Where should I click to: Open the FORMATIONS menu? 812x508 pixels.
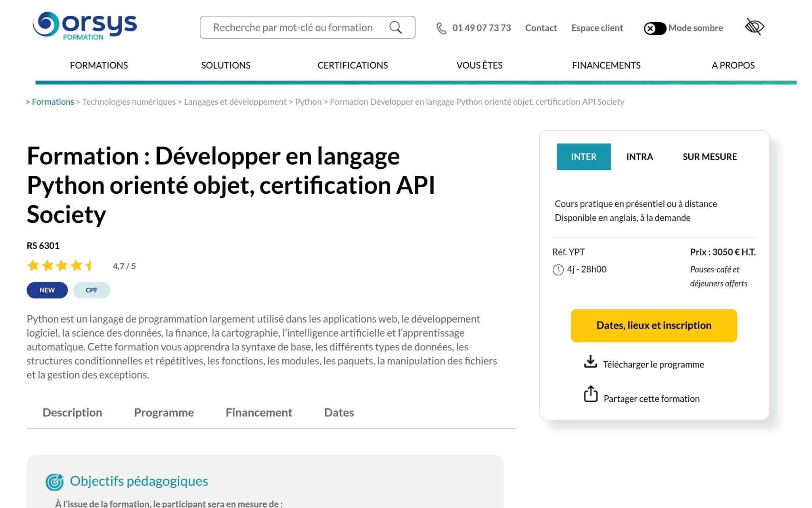click(x=99, y=65)
